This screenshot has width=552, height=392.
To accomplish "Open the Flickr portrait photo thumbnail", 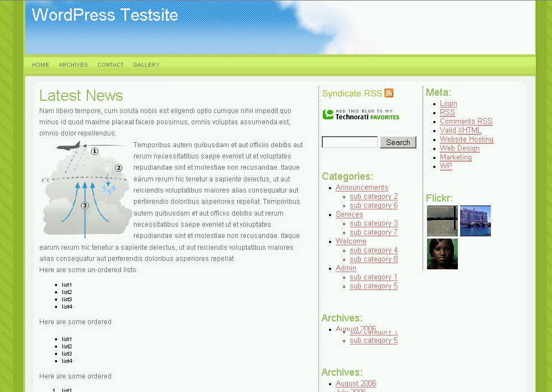I will click(x=442, y=254).
